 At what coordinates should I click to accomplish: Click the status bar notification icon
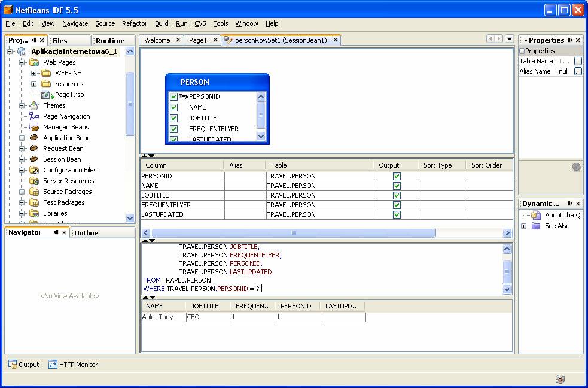pyautogui.click(x=560, y=379)
